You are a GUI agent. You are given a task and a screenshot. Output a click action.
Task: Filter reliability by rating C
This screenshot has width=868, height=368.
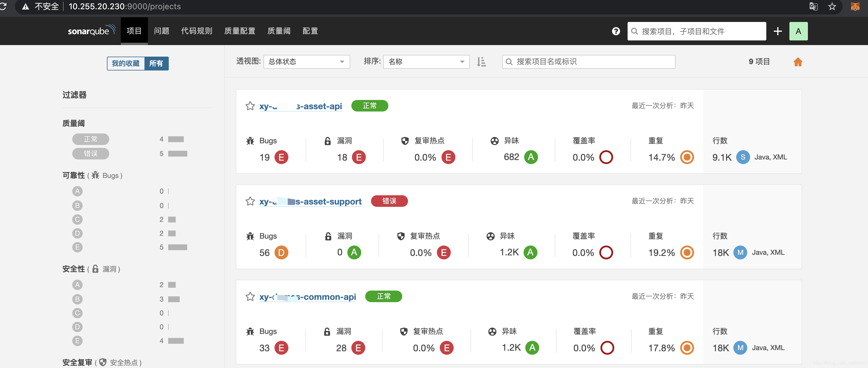click(77, 220)
